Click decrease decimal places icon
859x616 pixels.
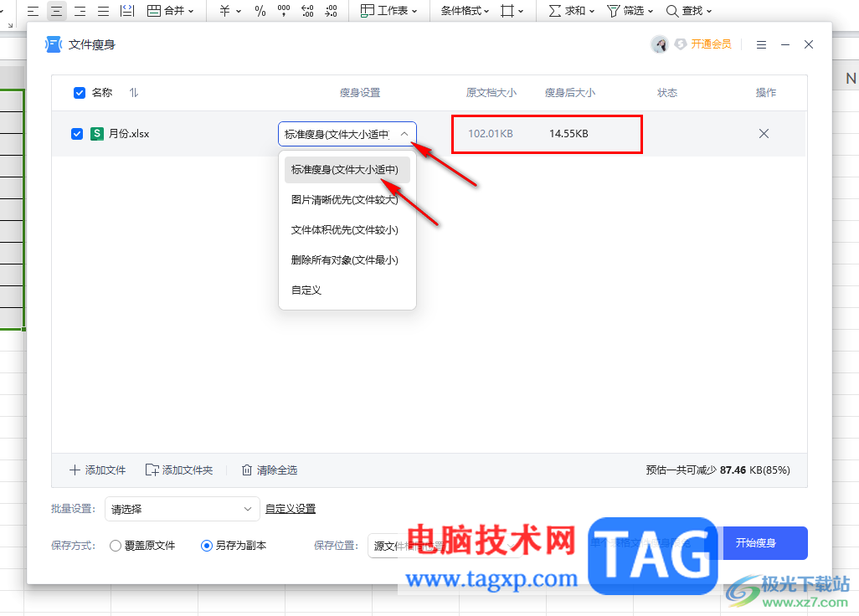(x=331, y=11)
